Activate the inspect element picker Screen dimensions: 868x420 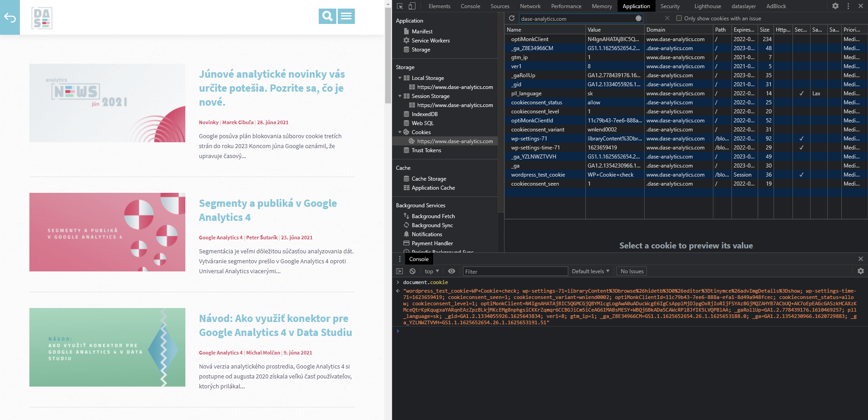click(400, 6)
